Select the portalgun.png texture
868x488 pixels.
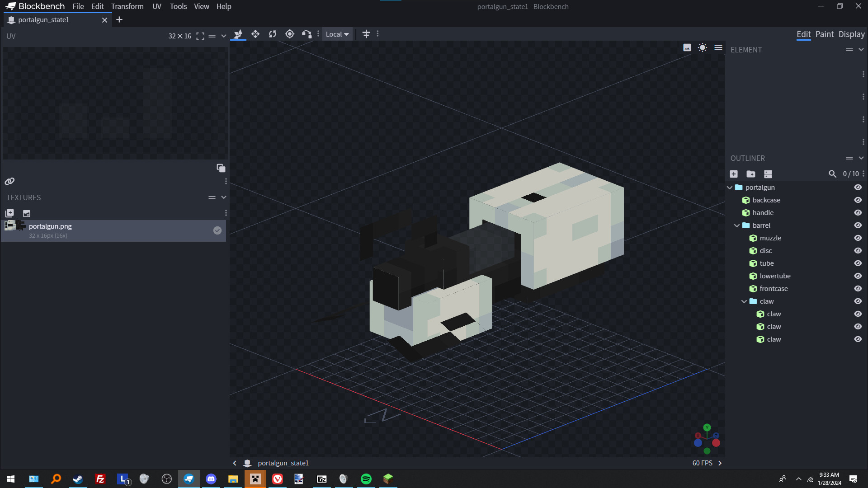tap(50, 226)
